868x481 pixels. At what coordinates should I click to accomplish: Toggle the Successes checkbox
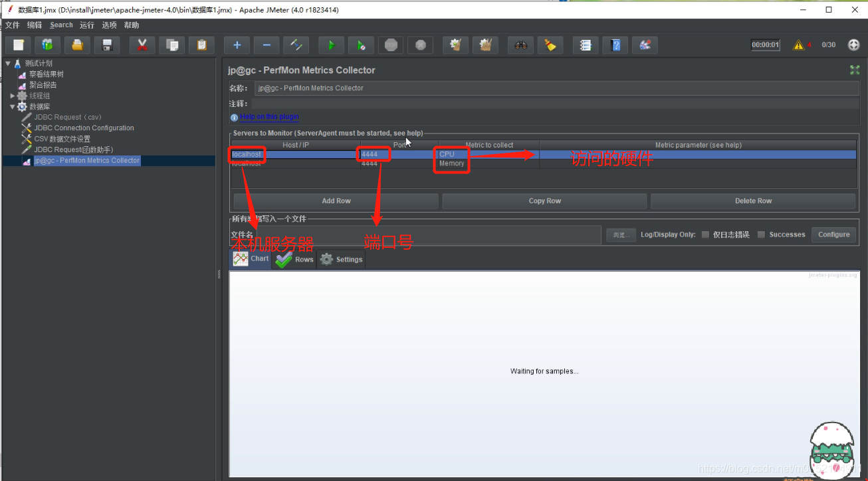point(762,235)
